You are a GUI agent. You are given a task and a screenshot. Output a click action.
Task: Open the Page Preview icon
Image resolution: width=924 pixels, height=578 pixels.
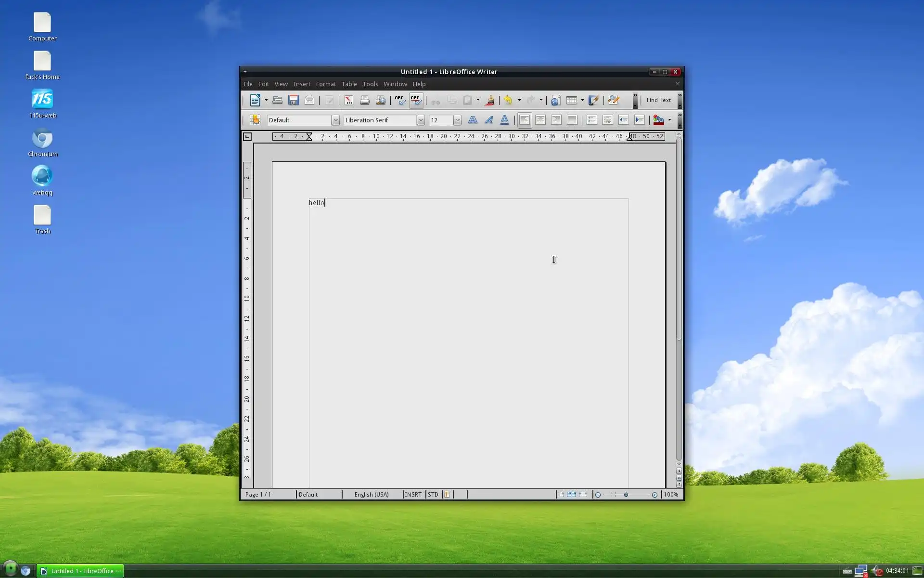[x=381, y=100]
